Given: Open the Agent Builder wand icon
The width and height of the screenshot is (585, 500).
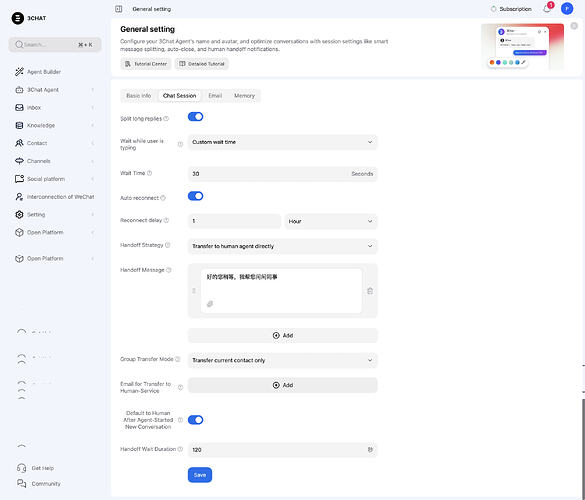Looking at the screenshot, I should coord(19,72).
